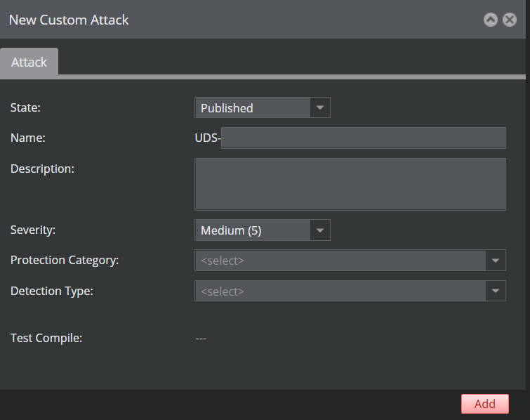Select the Attack tab
This screenshot has height=420, width=530.
point(29,62)
